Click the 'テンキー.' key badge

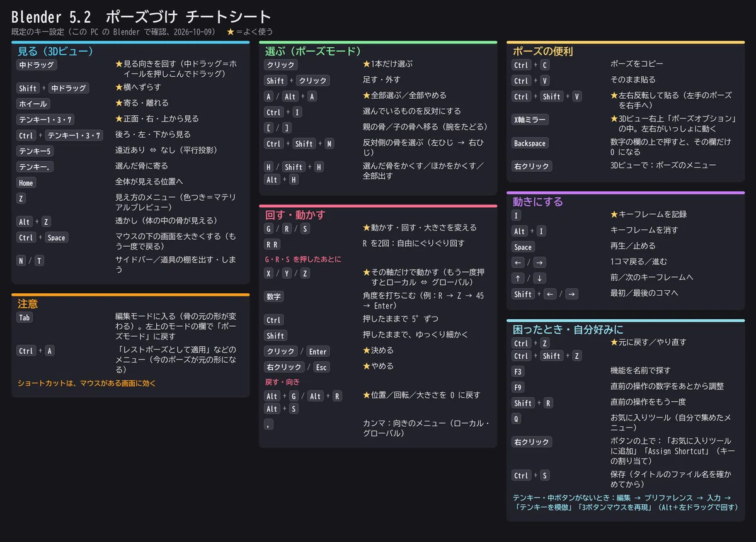pyautogui.click(x=35, y=167)
